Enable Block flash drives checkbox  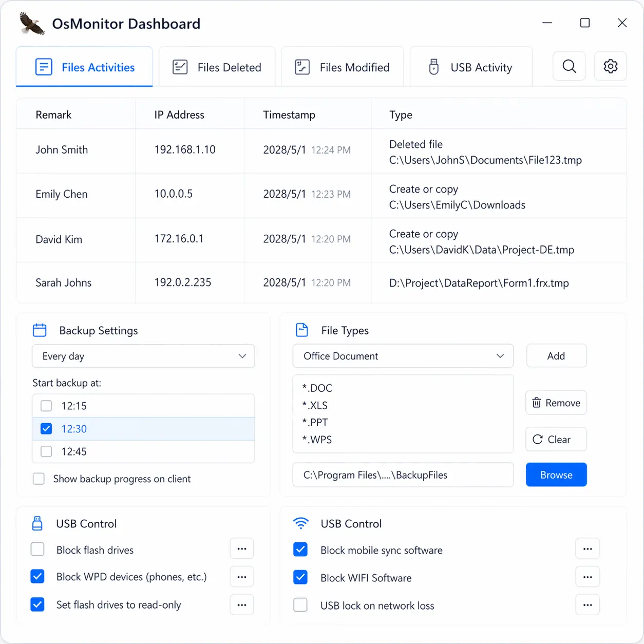point(37,550)
